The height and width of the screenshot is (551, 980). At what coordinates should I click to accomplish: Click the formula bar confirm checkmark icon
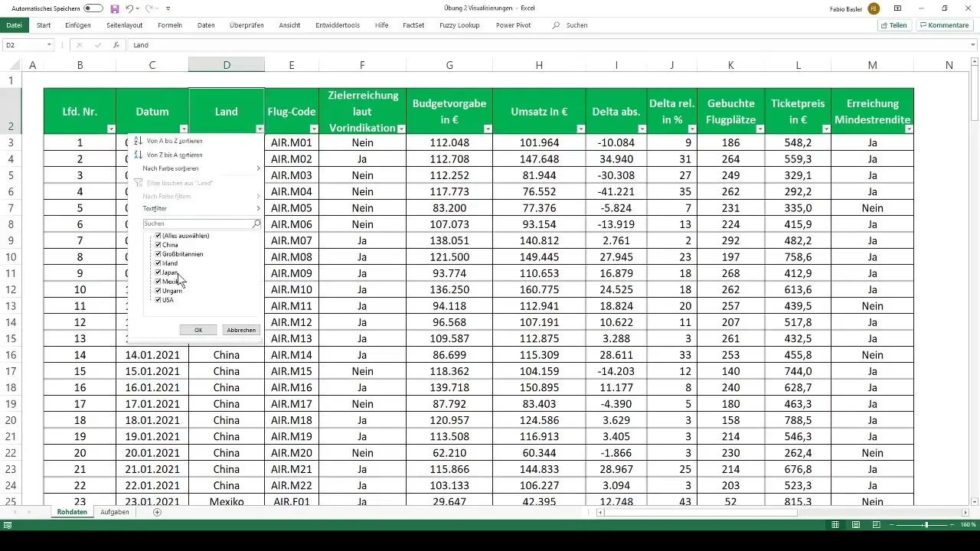point(97,45)
